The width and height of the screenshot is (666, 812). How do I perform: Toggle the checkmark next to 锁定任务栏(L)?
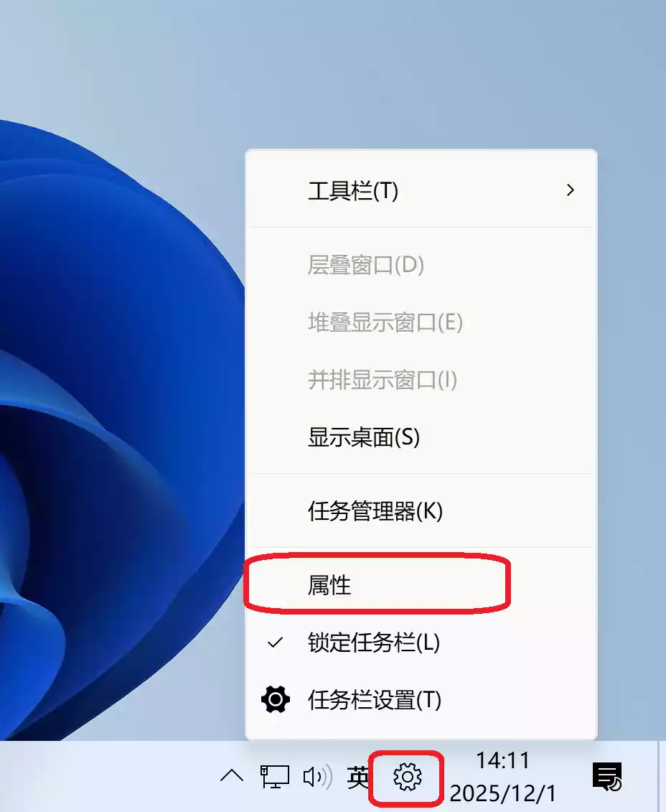click(275, 643)
